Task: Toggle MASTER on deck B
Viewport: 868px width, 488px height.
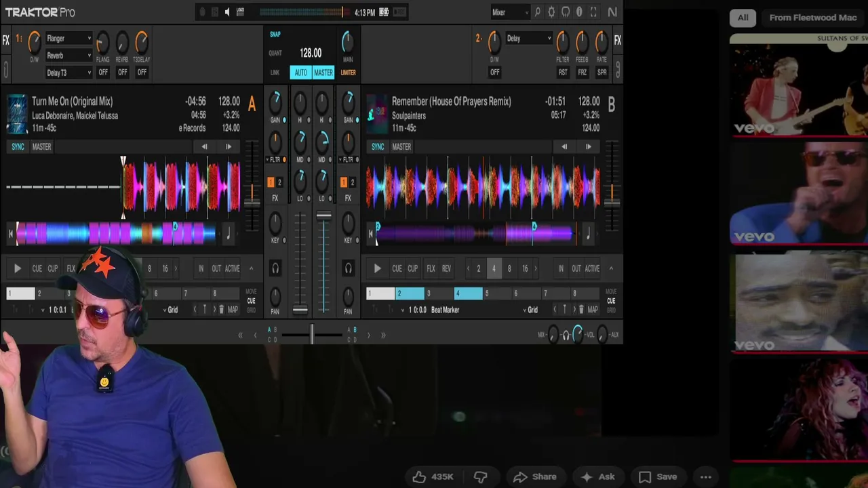Action: pyautogui.click(x=401, y=146)
